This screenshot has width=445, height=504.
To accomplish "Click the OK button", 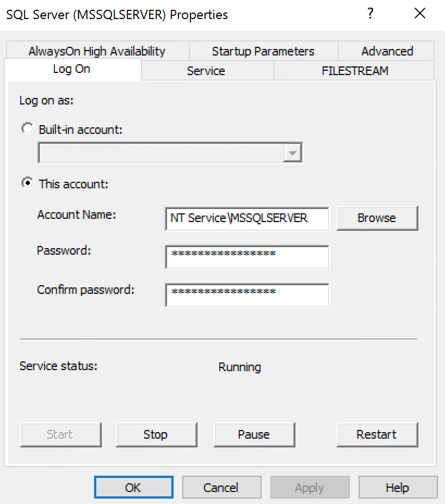I will 133,487.
